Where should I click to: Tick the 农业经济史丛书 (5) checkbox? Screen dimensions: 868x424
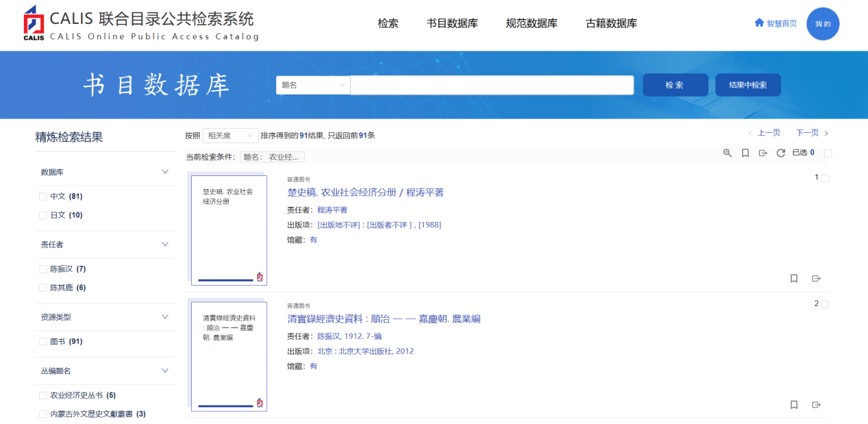click(x=43, y=395)
